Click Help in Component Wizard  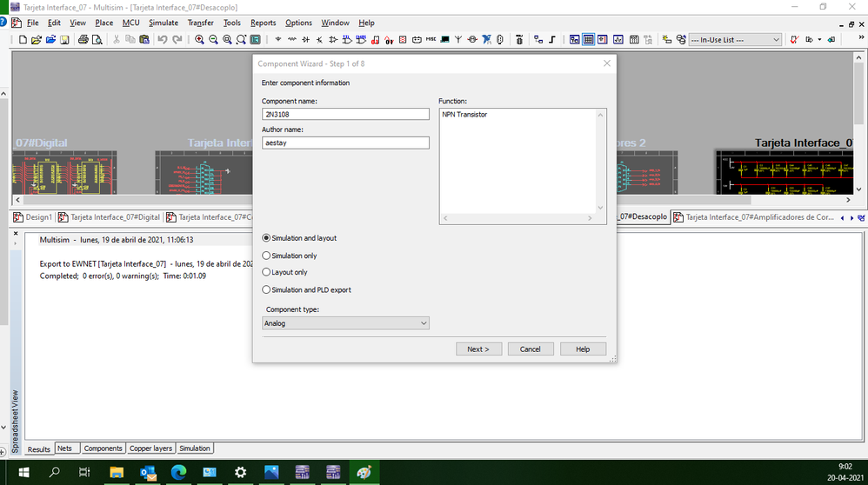coord(583,349)
